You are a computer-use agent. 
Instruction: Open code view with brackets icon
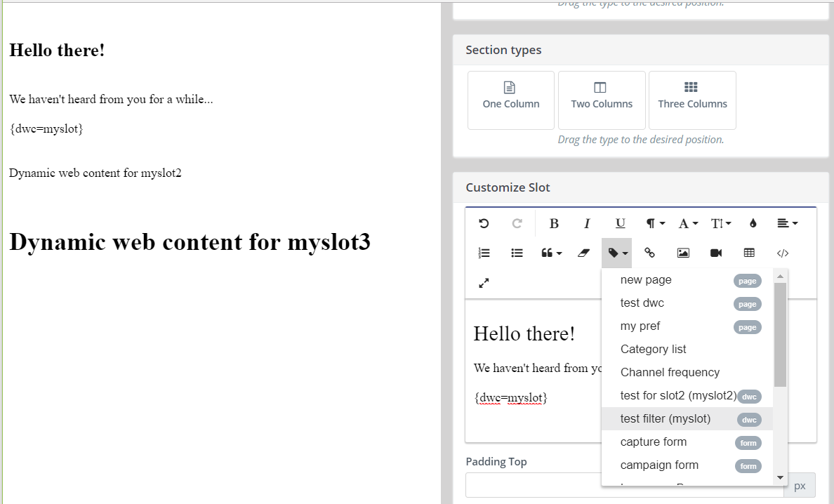783,253
